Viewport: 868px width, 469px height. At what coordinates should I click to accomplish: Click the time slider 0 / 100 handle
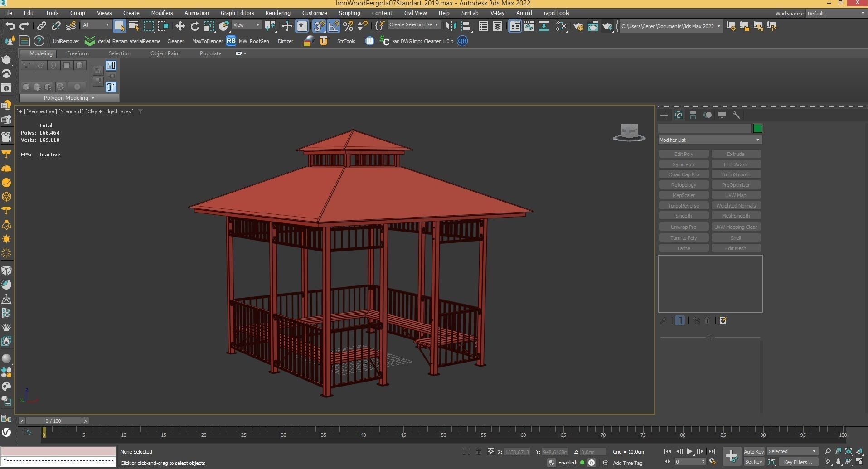tap(53, 421)
